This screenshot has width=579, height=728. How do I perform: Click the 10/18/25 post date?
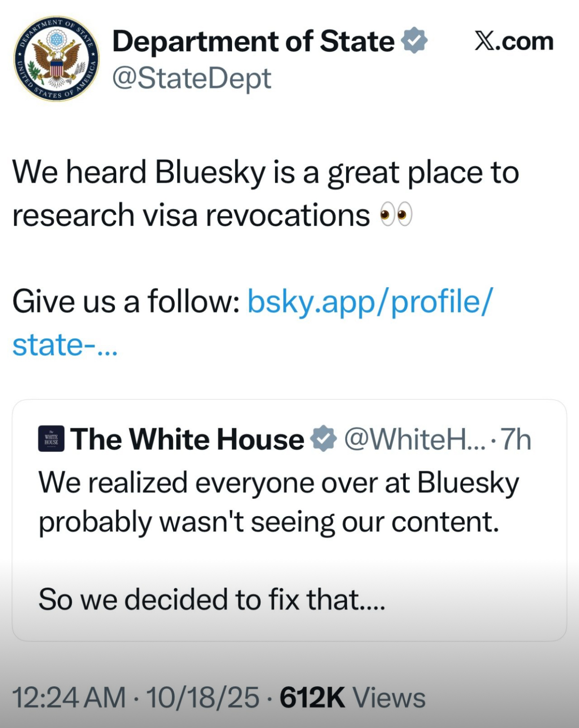click(202, 697)
